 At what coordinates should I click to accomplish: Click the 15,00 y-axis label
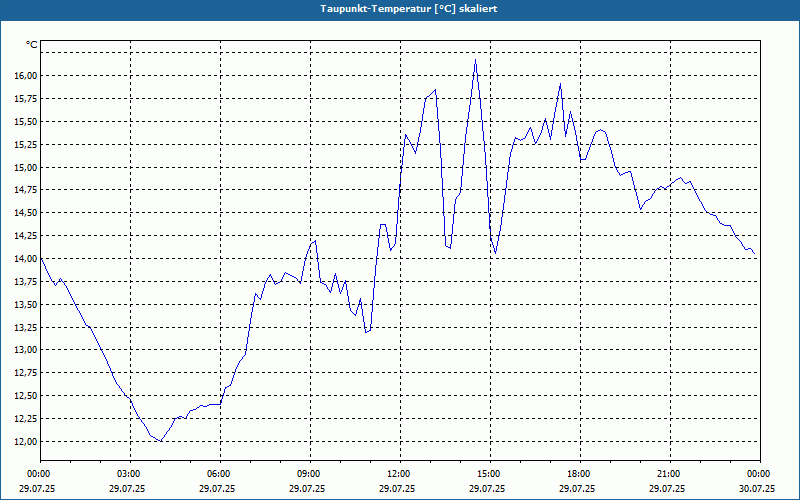(25, 167)
